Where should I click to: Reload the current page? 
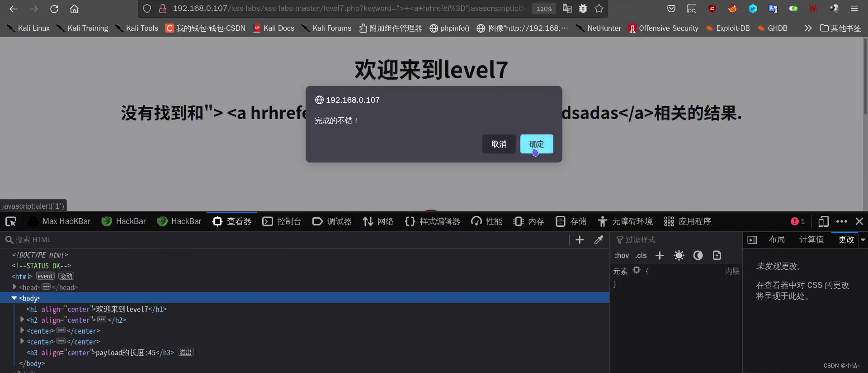54,9
